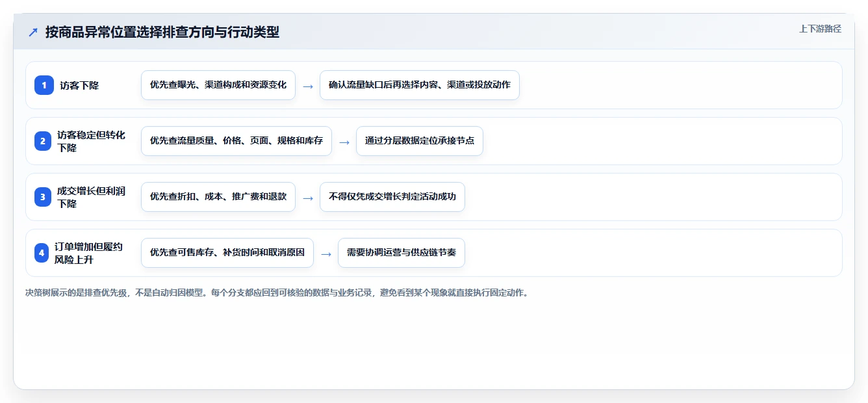Viewport: 868px width, 403px height.
Task: Open the 需要协调运营与供应链节奏 box
Action: 402,253
